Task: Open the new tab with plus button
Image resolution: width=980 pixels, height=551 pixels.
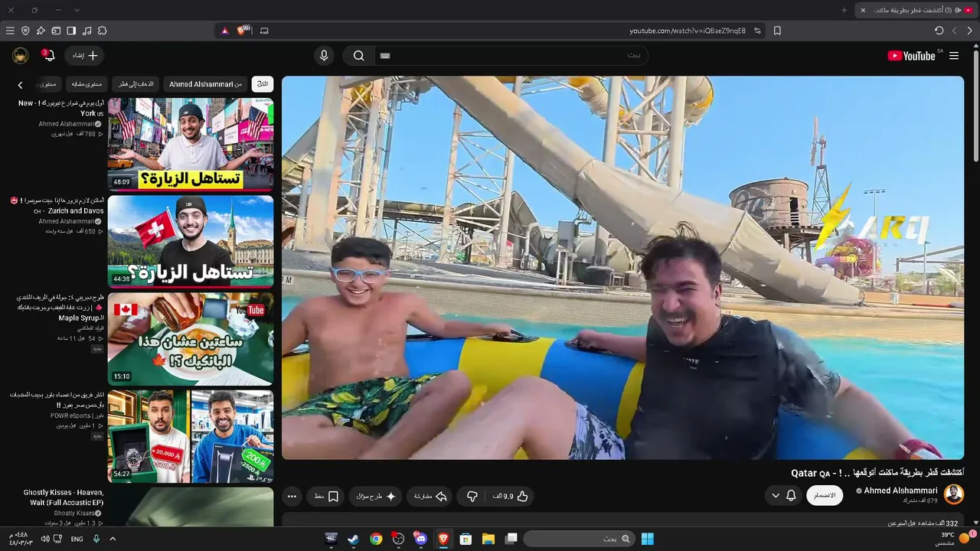Action: tap(844, 10)
